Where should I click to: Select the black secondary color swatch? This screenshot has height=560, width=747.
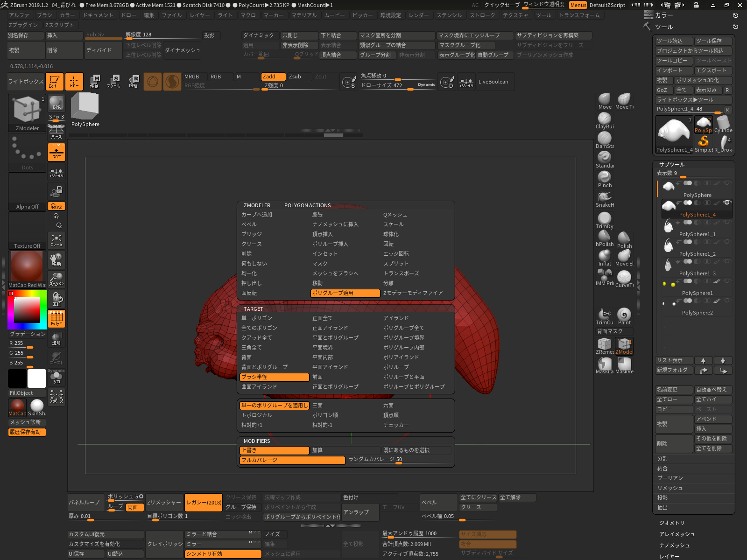(17, 378)
